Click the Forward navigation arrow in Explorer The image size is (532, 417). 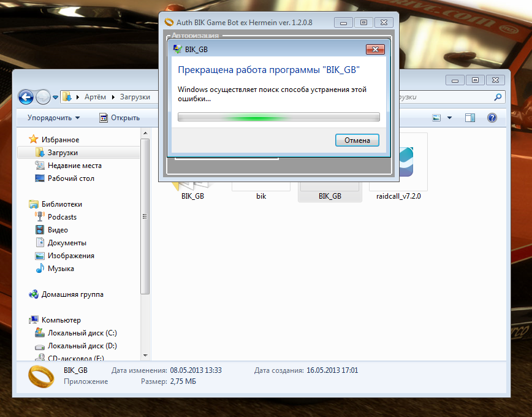(x=43, y=97)
